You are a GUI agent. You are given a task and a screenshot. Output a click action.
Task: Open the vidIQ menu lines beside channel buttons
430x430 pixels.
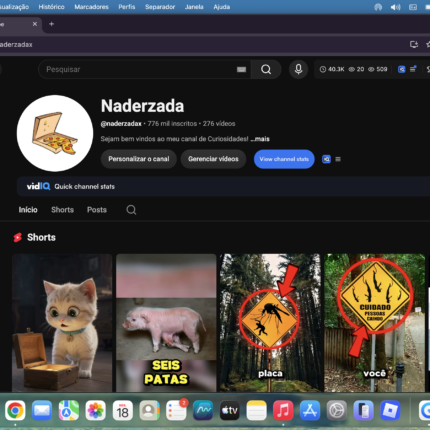338,159
